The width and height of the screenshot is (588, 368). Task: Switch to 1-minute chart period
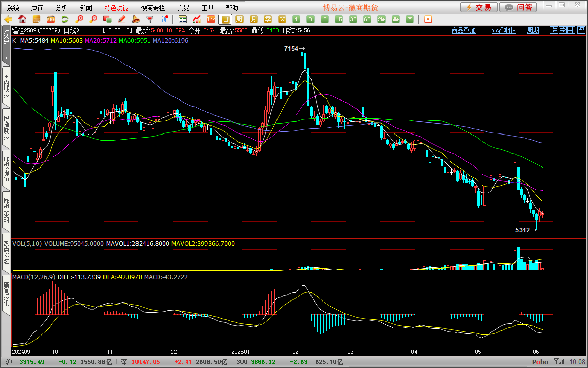(x=296, y=19)
